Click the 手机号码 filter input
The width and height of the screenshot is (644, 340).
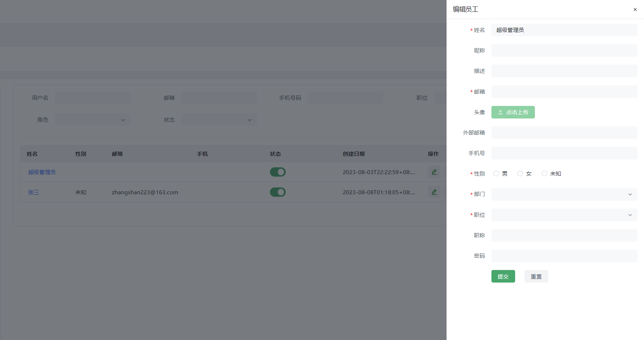coord(345,98)
